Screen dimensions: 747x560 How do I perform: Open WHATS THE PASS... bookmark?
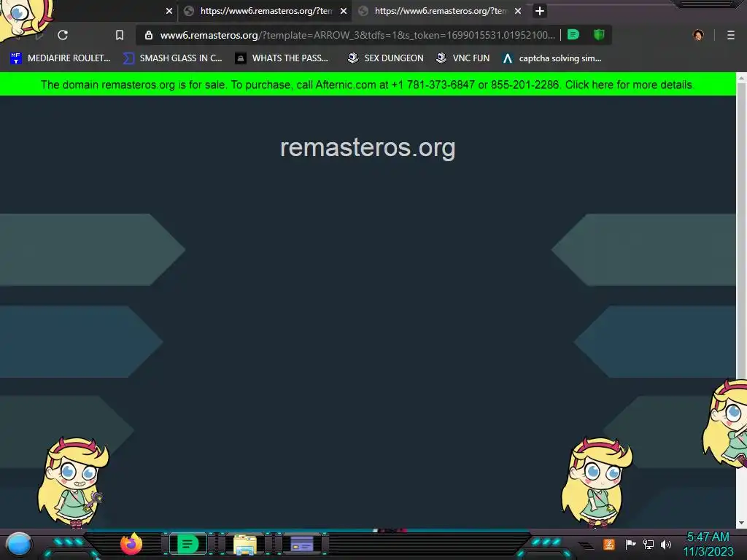click(282, 58)
